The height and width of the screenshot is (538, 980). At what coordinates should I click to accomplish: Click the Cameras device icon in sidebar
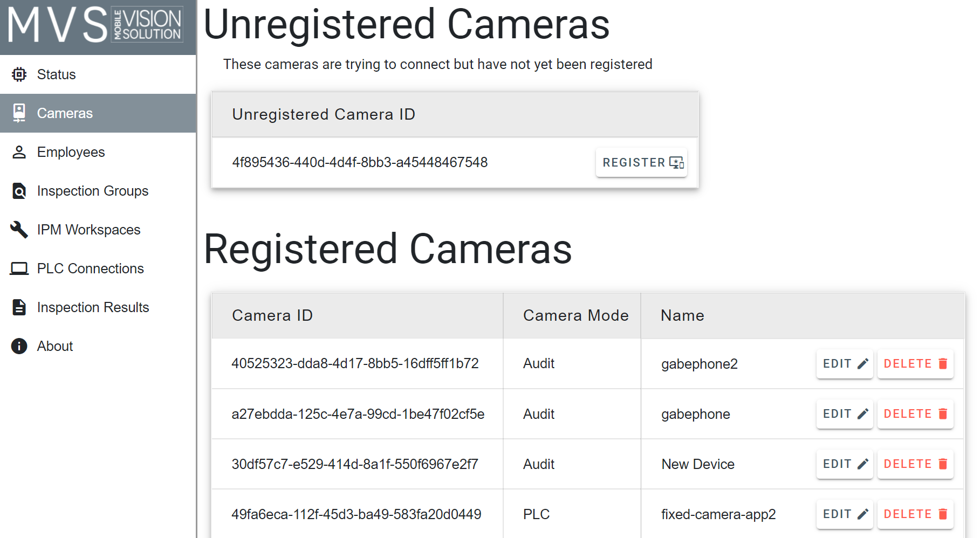(19, 113)
